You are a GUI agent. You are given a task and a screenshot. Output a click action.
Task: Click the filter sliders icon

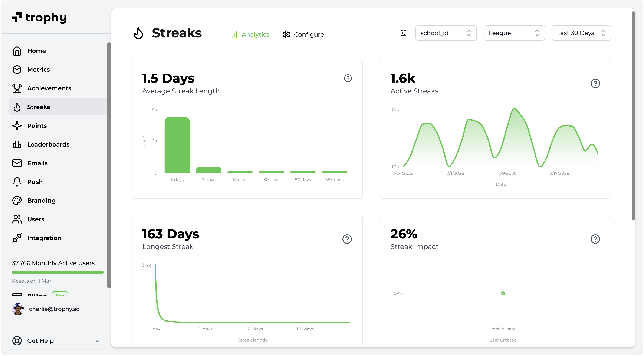tap(404, 33)
